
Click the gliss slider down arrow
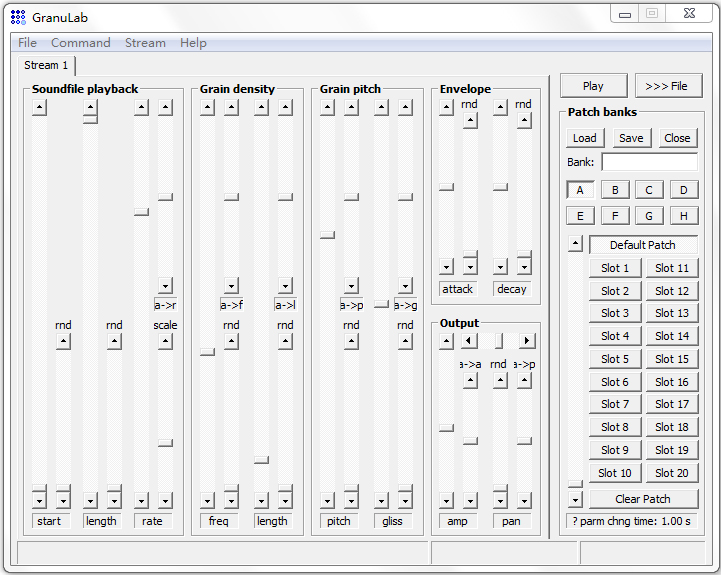(x=381, y=500)
